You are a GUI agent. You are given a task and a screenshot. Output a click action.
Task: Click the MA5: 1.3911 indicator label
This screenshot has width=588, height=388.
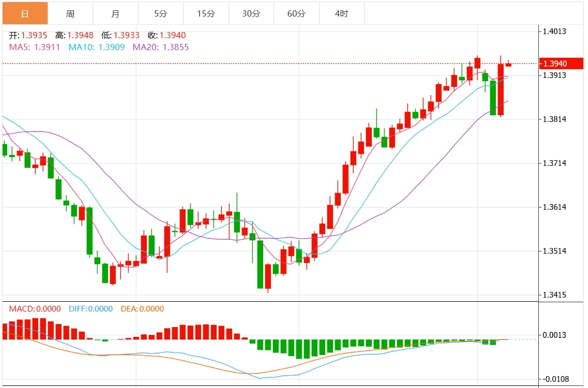(x=35, y=47)
